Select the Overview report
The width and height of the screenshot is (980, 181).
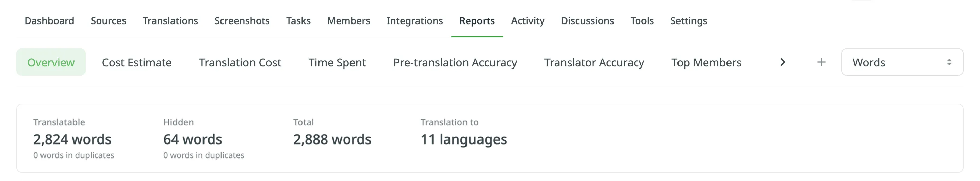(x=51, y=62)
